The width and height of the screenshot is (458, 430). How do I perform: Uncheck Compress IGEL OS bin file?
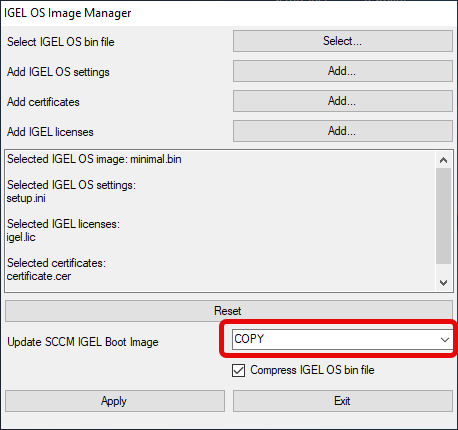[x=238, y=370]
